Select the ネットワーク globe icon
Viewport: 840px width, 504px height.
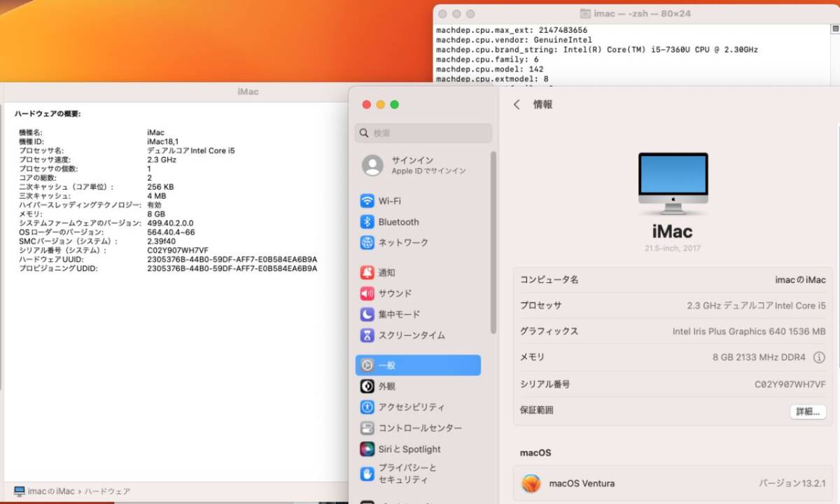(x=367, y=243)
